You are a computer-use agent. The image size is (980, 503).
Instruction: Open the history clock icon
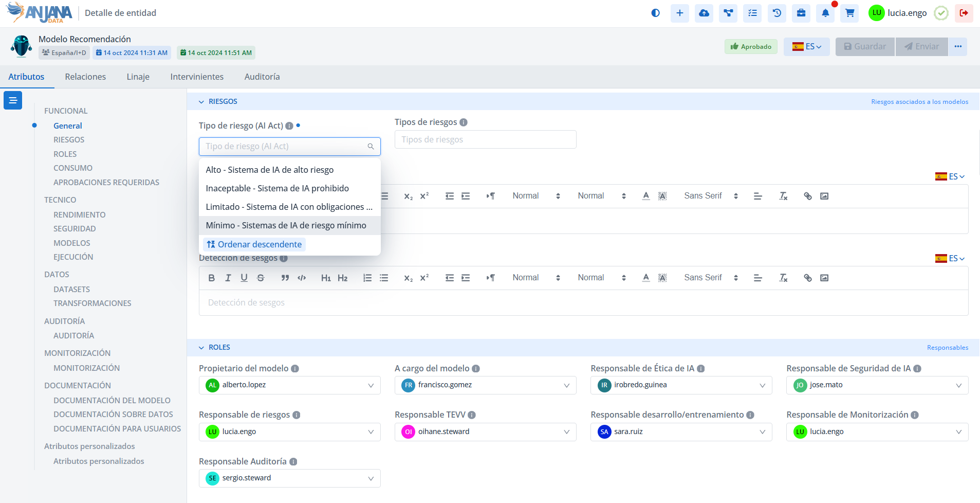click(777, 13)
